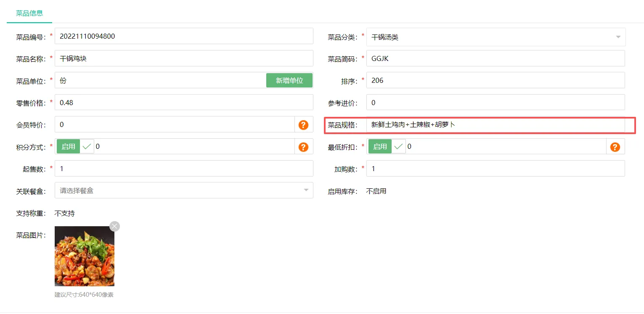Focus the 菜品编号 input field
The image size is (644, 314).
(x=184, y=36)
